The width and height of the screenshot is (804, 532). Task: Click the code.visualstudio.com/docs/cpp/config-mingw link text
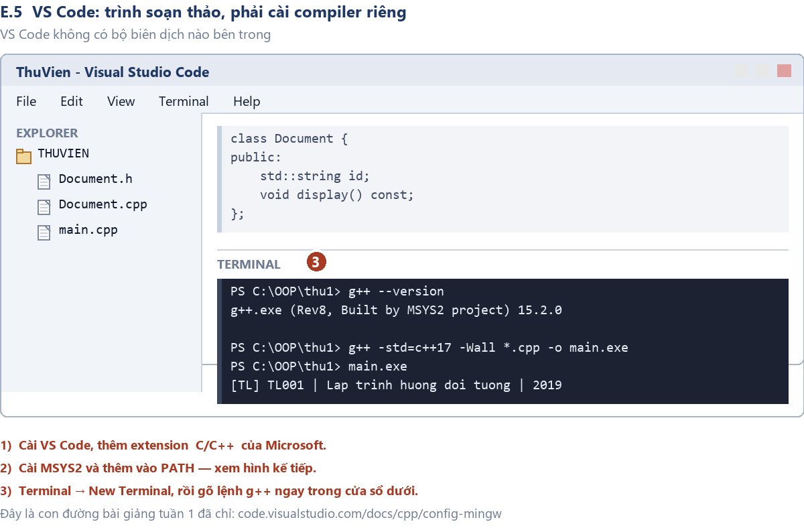click(x=370, y=514)
